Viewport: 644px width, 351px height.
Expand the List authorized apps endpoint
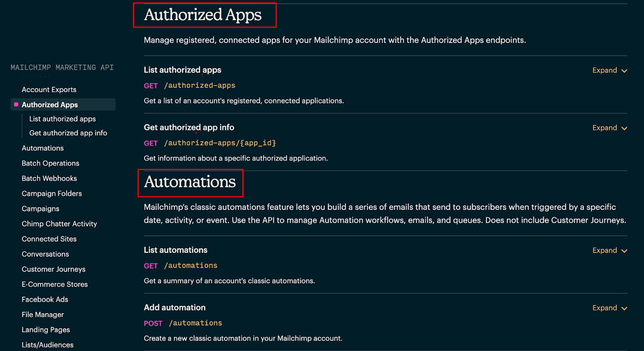(x=609, y=71)
